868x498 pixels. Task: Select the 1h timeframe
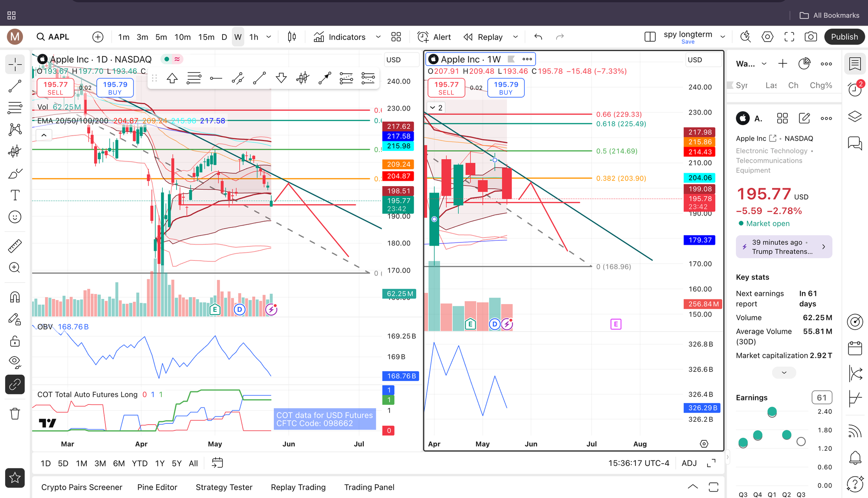point(254,37)
